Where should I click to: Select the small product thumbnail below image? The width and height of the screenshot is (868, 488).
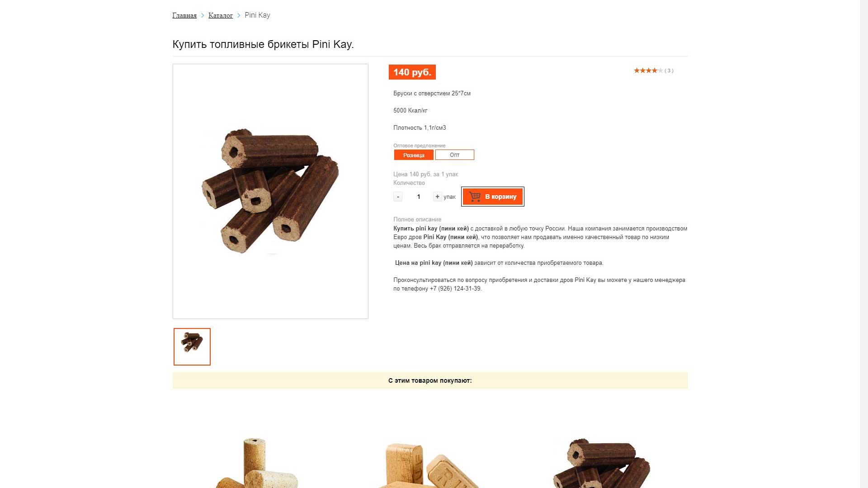click(x=192, y=347)
